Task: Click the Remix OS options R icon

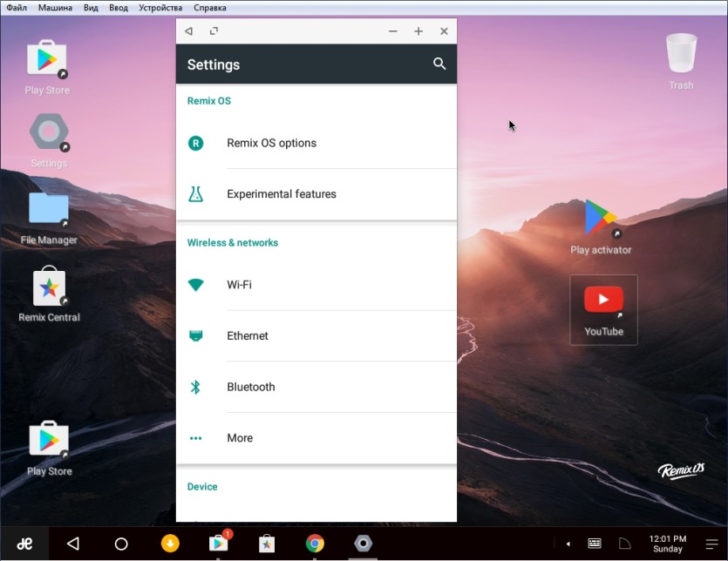Action: 195,143
